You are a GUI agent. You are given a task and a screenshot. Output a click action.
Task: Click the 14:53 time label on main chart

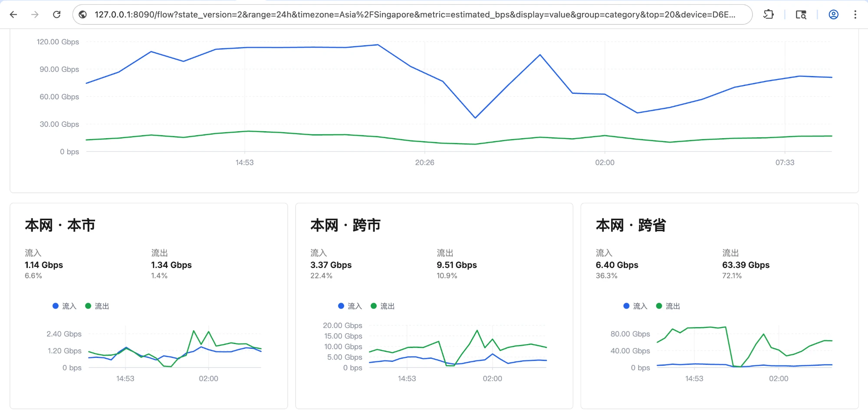(244, 162)
